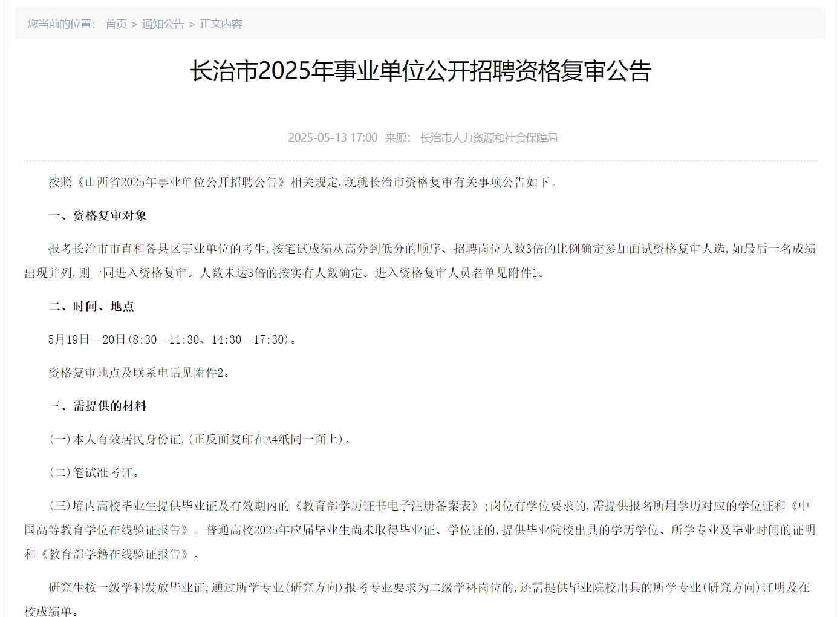This screenshot has width=840, height=617.
Task: Click the line (一)本人有效居民身份证
Action: (x=200, y=440)
